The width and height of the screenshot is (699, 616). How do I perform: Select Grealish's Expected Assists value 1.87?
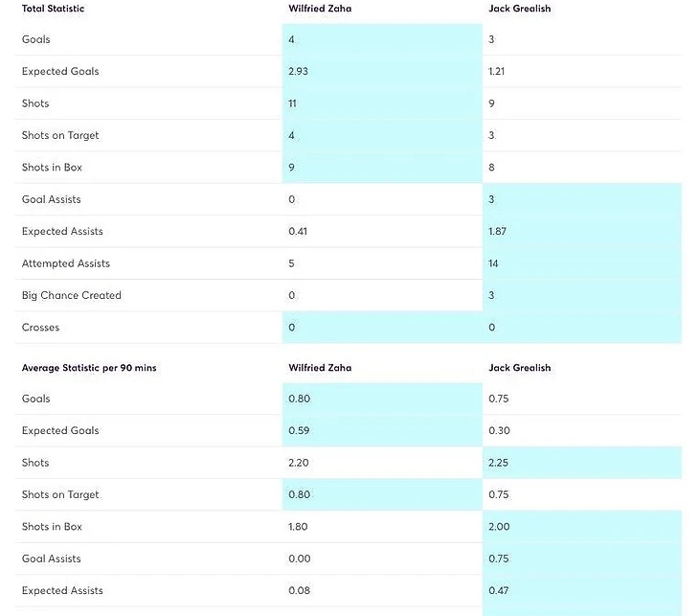click(x=498, y=232)
